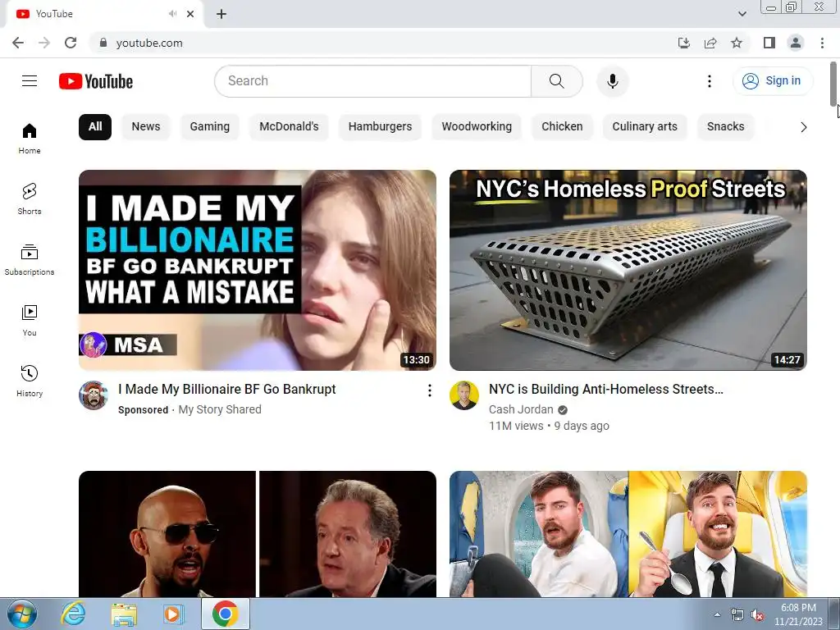Viewport: 840px width, 630px height.
Task: Open the taskbar clock showing 6:08 PM
Action: (x=798, y=614)
